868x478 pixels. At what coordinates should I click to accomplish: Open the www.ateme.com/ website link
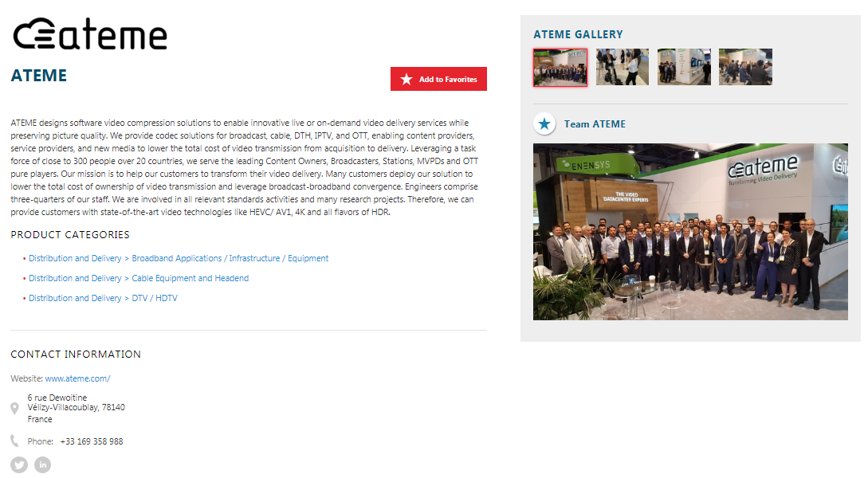click(x=77, y=378)
